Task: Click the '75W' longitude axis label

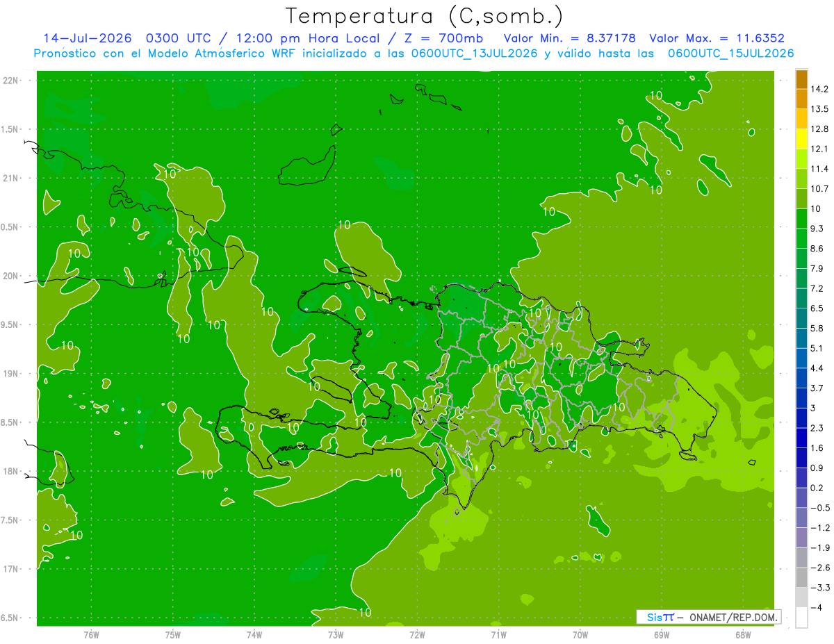Action: click(173, 634)
